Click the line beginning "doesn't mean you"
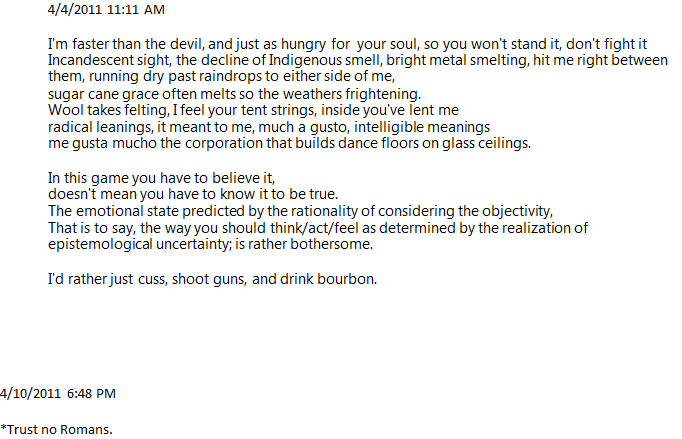The width and height of the screenshot is (682, 439). pos(193,194)
